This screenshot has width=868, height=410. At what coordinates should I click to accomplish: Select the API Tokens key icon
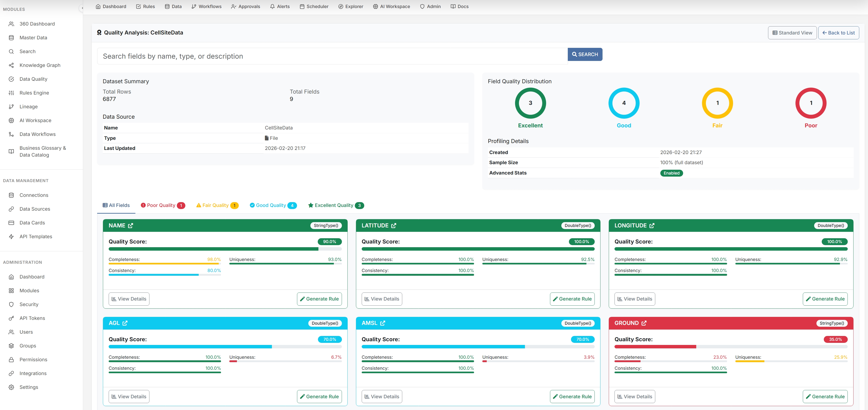(11, 318)
